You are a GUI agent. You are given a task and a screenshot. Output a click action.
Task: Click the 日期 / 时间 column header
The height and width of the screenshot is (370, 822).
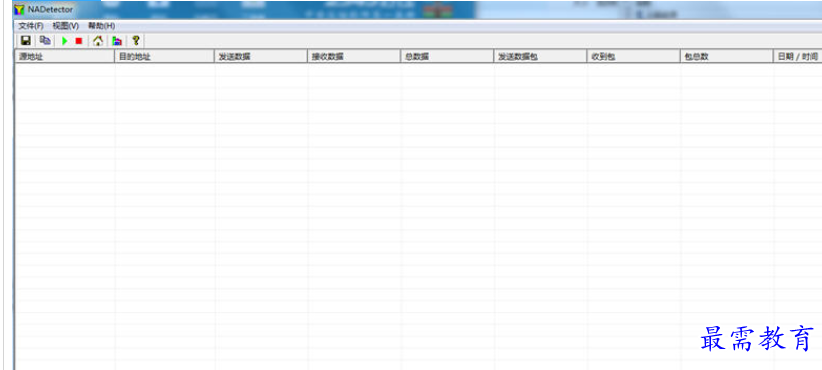point(798,57)
